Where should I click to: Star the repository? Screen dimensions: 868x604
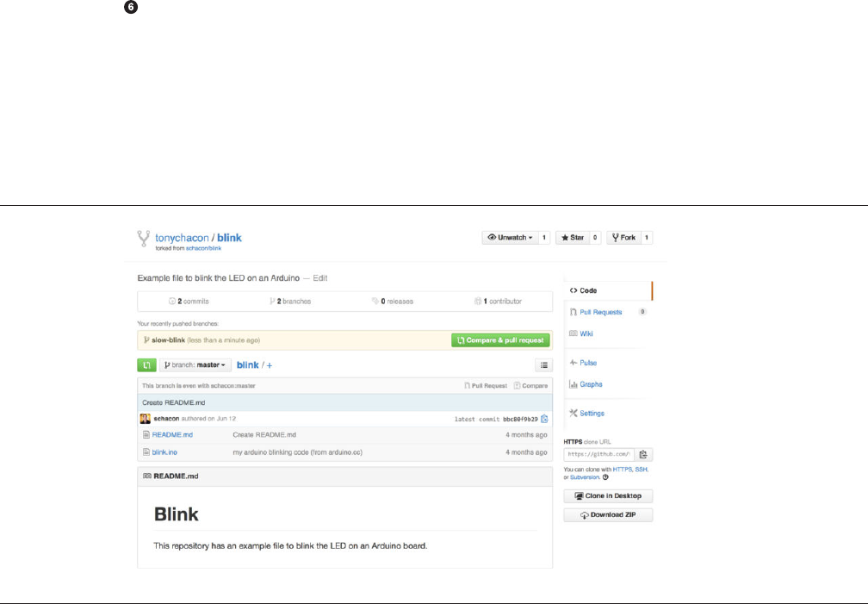[573, 238]
